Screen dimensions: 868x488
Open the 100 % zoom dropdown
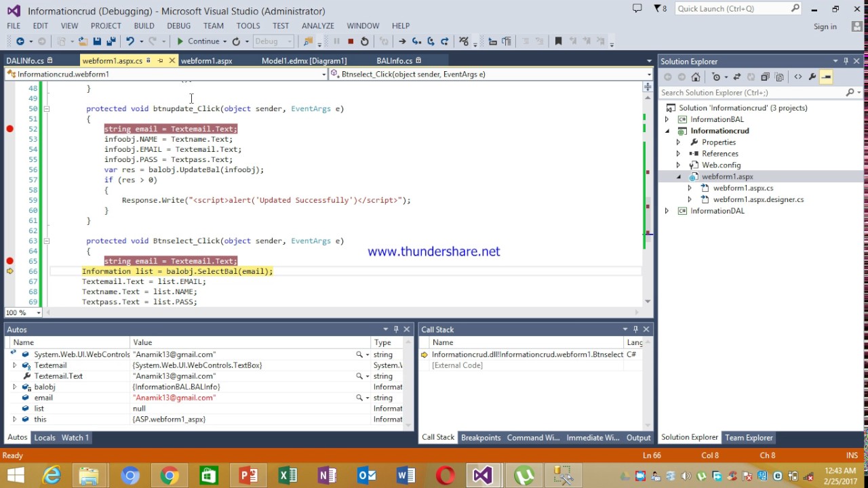(x=38, y=312)
